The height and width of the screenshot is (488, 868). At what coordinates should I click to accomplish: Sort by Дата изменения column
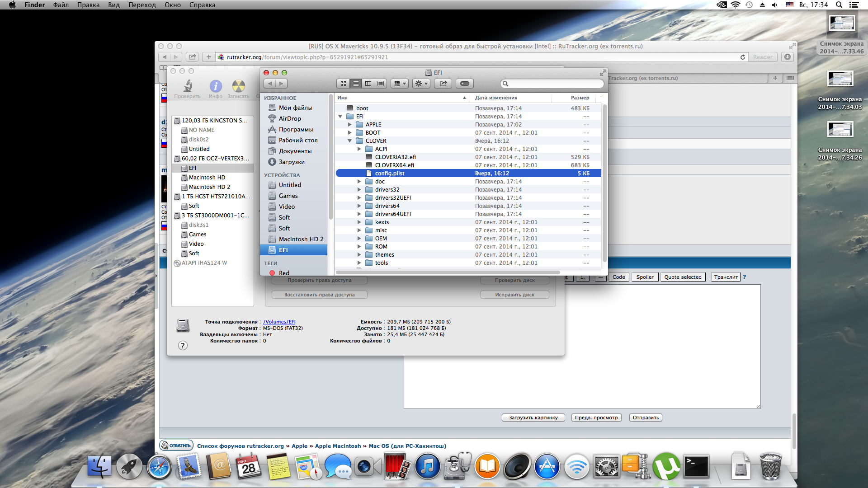click(x=510, y=98)
